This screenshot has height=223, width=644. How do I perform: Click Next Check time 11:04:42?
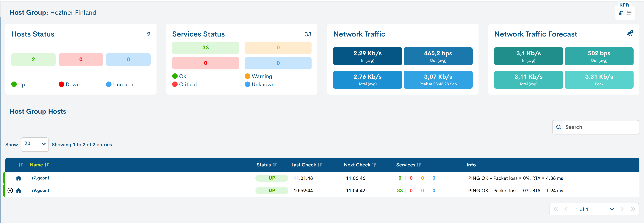coord(355,191)
